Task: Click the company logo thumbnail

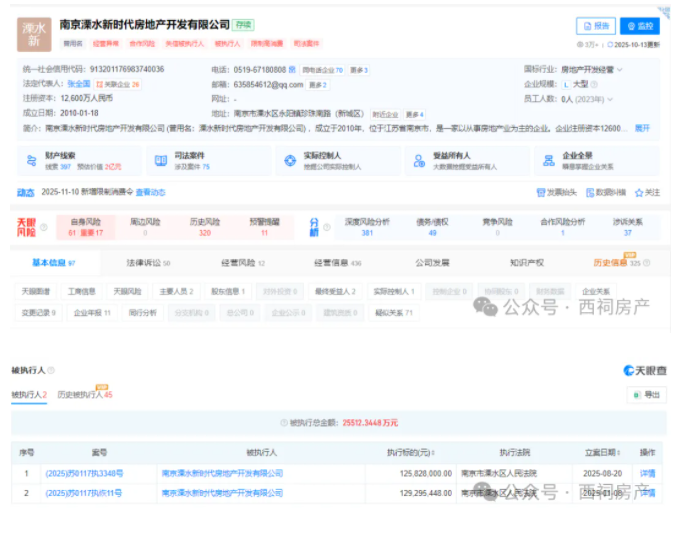Action: [34, 34]
